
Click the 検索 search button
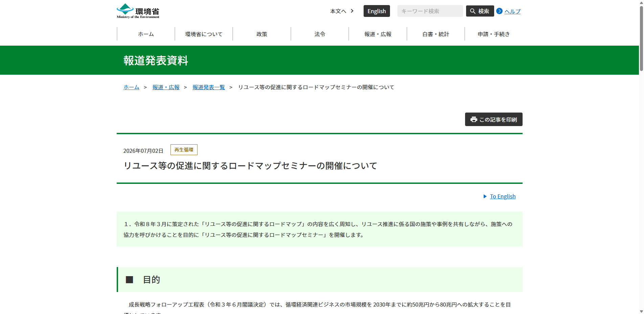click(x=480, y=11)
